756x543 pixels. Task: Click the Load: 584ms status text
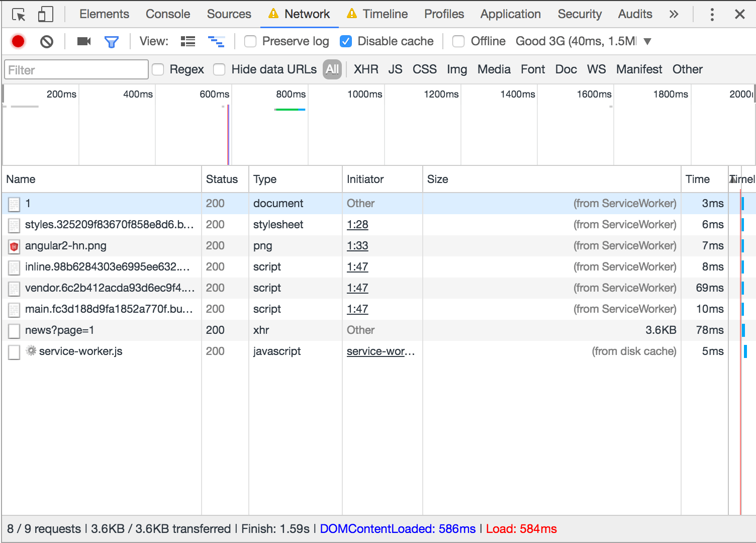pyautogui.click(x=521, y=529)
